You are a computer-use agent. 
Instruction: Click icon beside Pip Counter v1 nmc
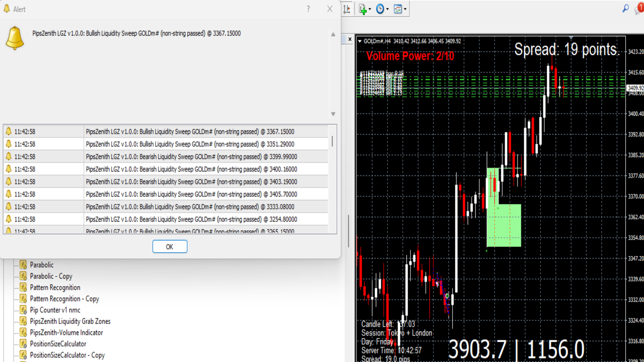[23, 310]
